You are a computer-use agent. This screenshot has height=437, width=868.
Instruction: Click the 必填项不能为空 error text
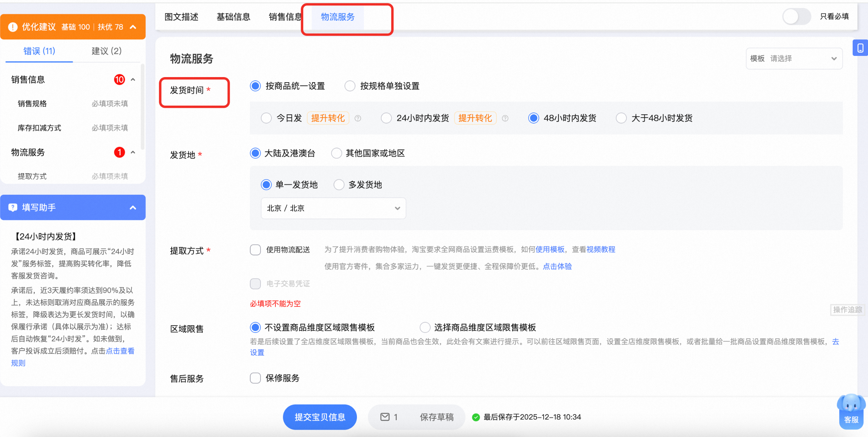(275, 304)
